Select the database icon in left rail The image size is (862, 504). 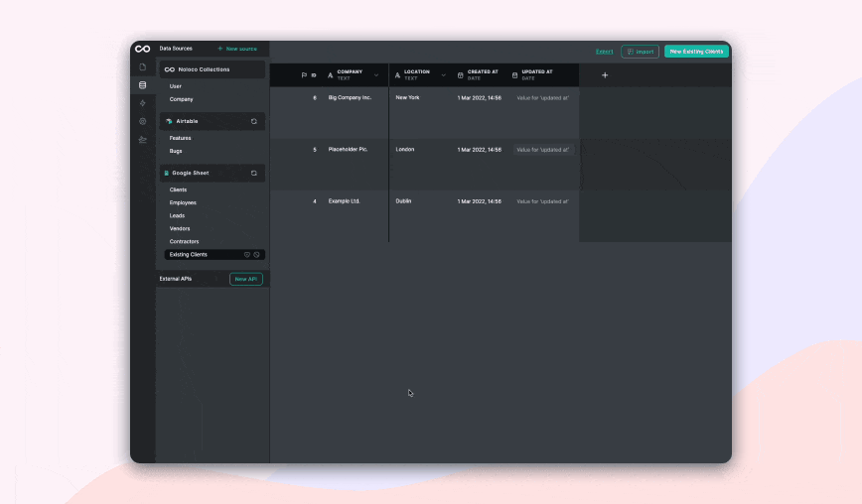click(143, 85)
